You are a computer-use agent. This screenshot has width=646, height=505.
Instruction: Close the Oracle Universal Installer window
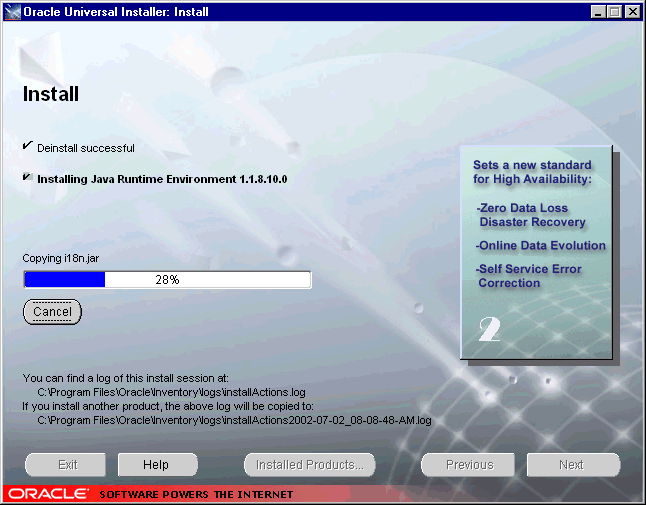pos(632,12)
